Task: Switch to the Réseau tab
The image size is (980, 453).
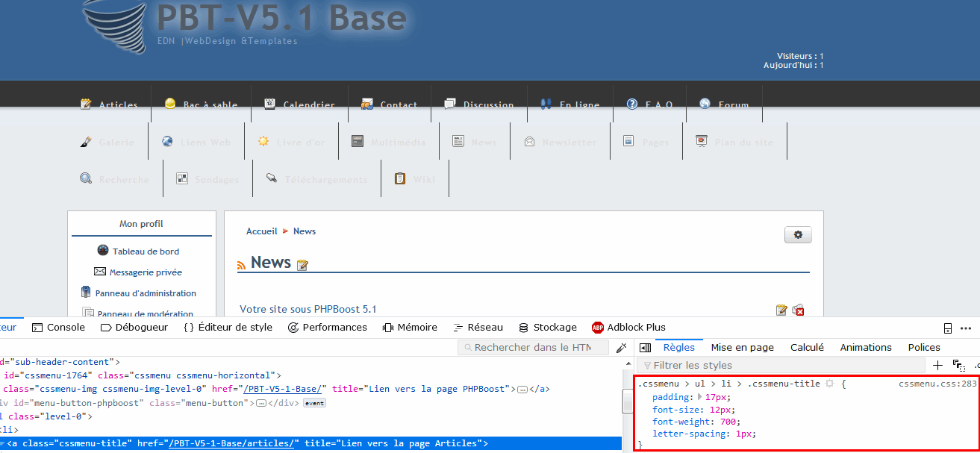Action: 477,328
